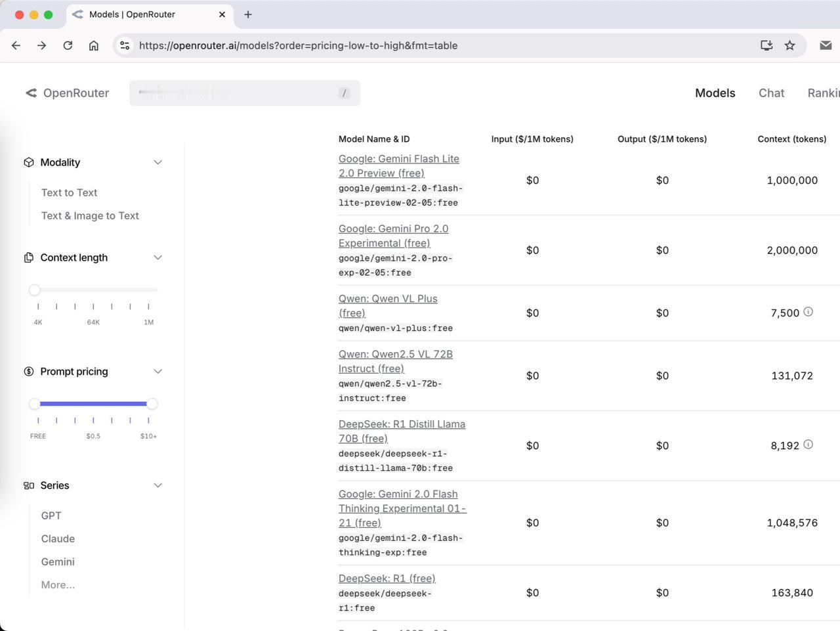Image resolution: width=840 pixels, height=631 pixels.
Task: Click the Prompt pricing dollar icon
Action: pyautogui.click(x=29, y=372)
